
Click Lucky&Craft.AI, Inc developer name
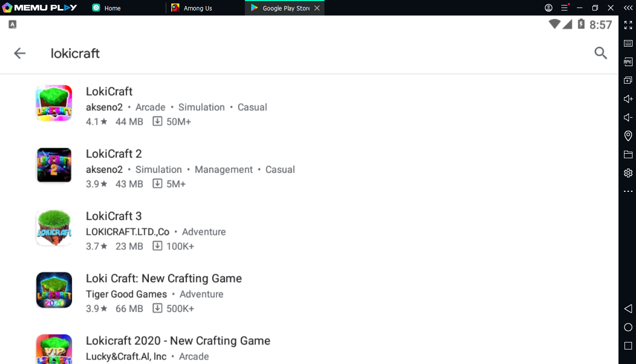click(126, 356)
